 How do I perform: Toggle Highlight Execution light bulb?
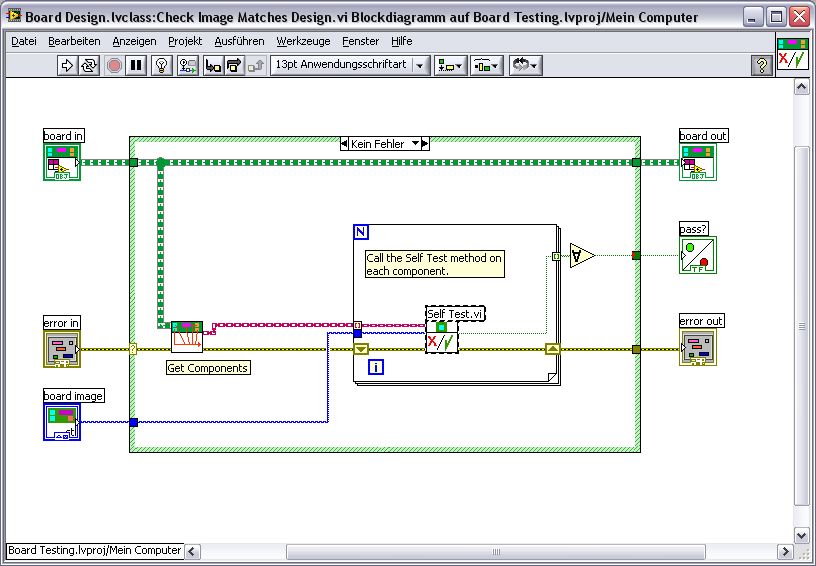(162, 66)
